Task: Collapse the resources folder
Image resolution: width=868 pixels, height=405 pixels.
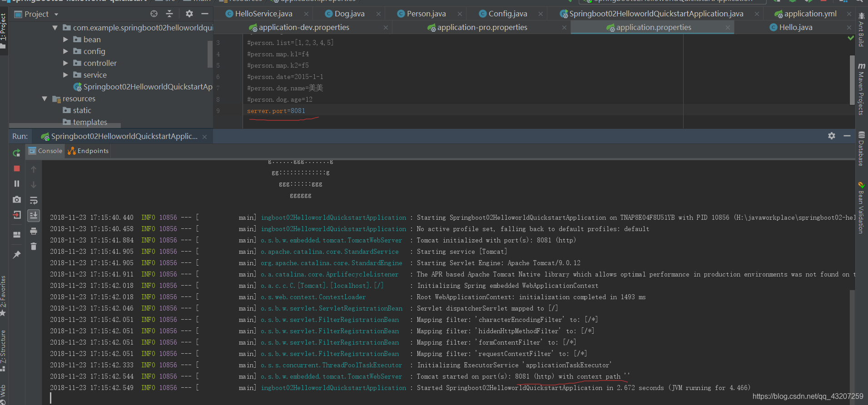Action: click(x=45, y=99)
